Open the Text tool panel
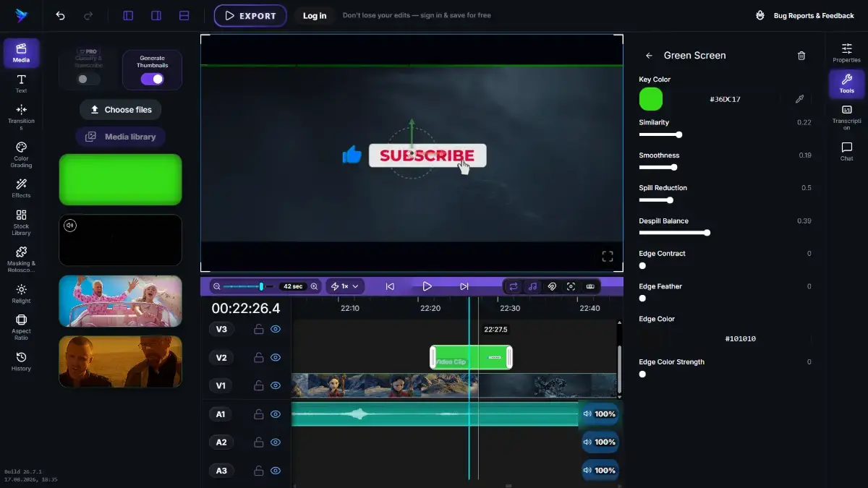Viewport: 868px width, 488px height. coord(21,84)
